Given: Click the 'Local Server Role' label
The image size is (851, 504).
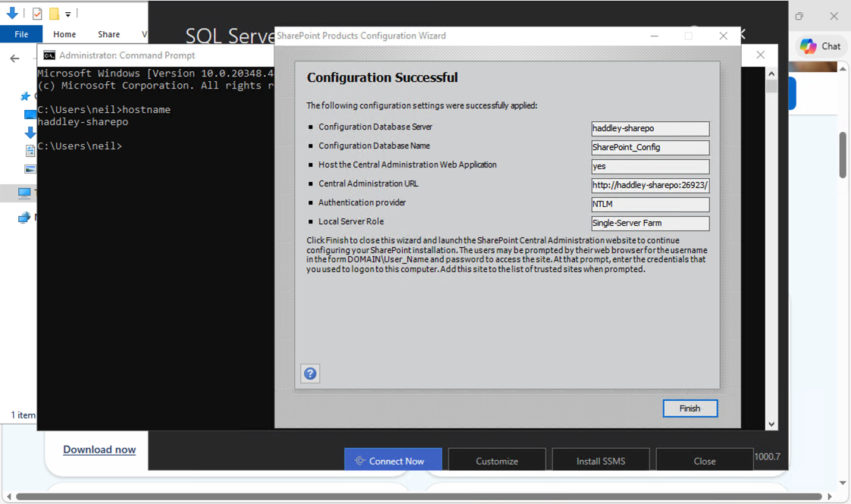Looking at the screenshot, I should (351, 221).
